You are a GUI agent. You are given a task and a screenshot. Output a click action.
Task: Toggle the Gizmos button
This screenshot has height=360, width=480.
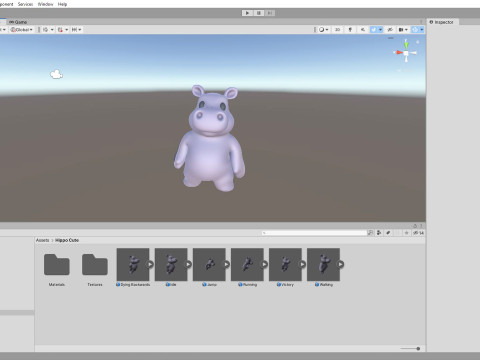click(x=415, y=30)
